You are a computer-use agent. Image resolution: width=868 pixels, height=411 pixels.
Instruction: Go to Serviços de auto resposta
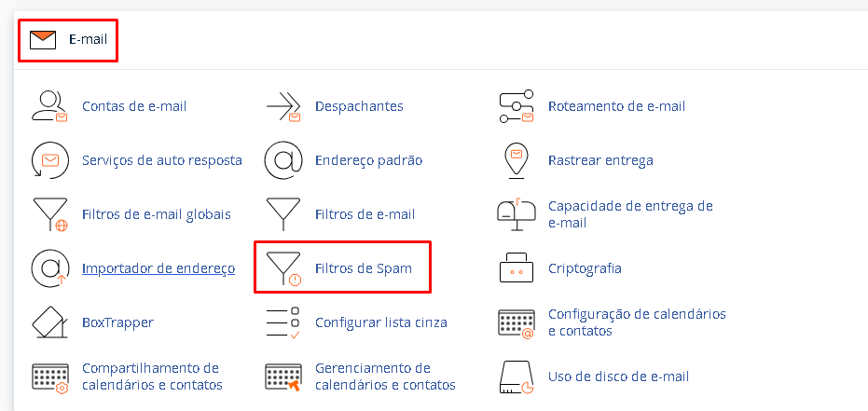click(x=161, y=160)
